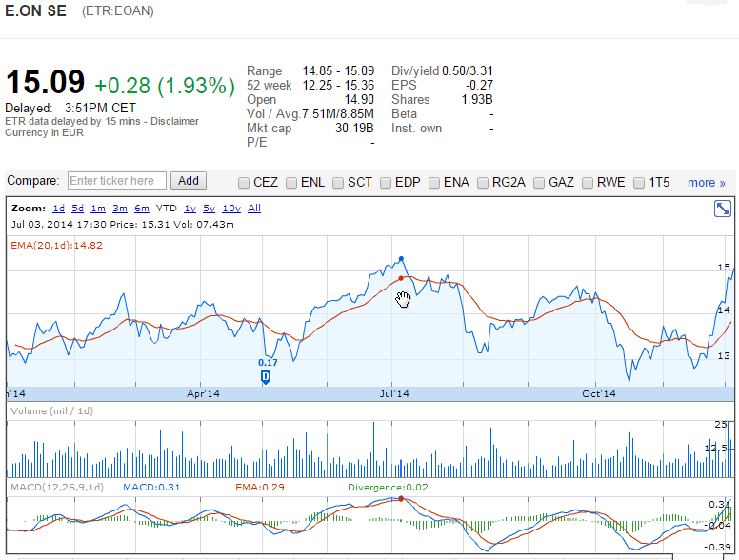Click the Jul'14 timeline label
Viewport: 739px width, 560px height.
(x=394, y=394)
